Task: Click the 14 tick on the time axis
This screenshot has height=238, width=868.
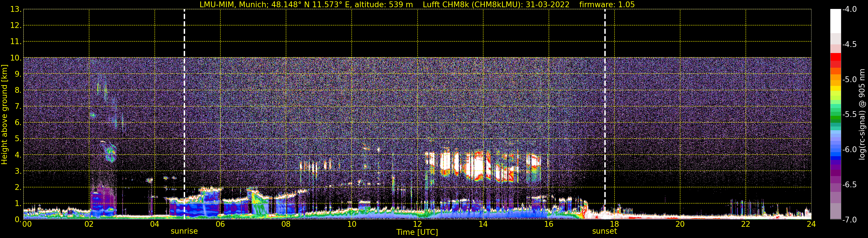Action: (x=483, y=224)
